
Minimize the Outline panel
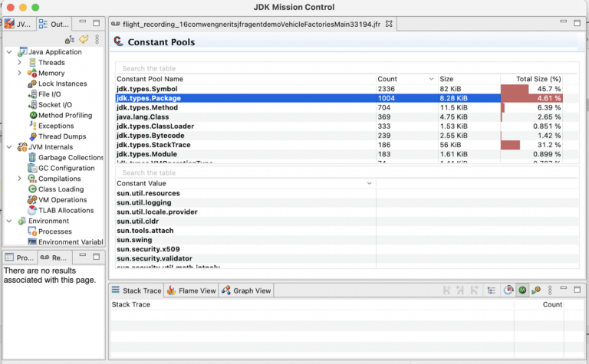pos(83,22)
